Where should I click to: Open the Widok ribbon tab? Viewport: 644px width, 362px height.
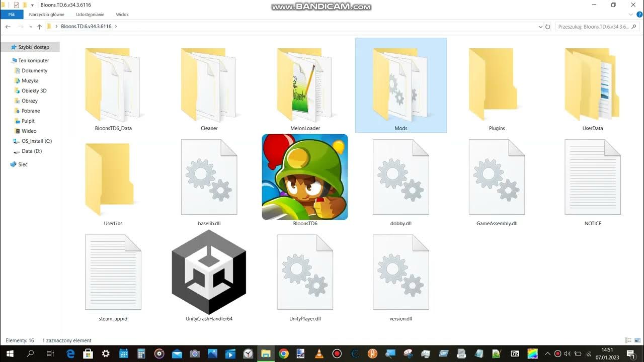tap(122, 15)
